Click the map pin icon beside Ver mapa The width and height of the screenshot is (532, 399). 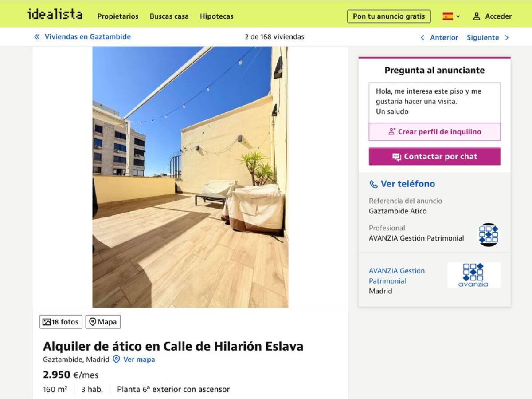tap(116, 359)
